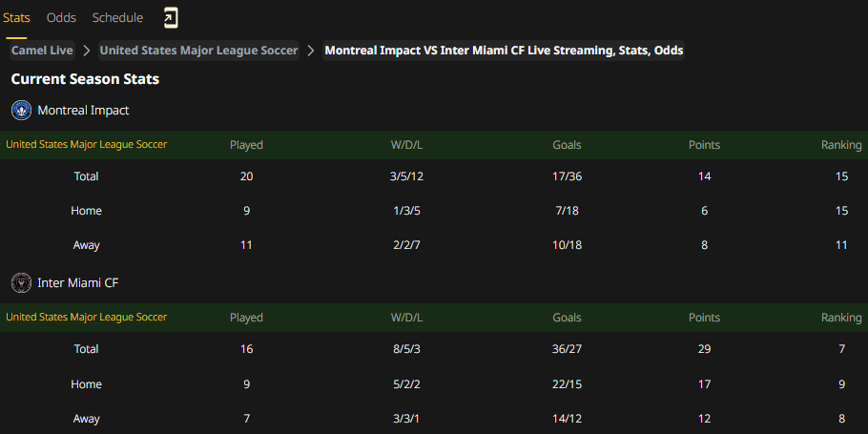
Task: Click the Inter Miami CF team logo
Action: click(x=22, y=283)
